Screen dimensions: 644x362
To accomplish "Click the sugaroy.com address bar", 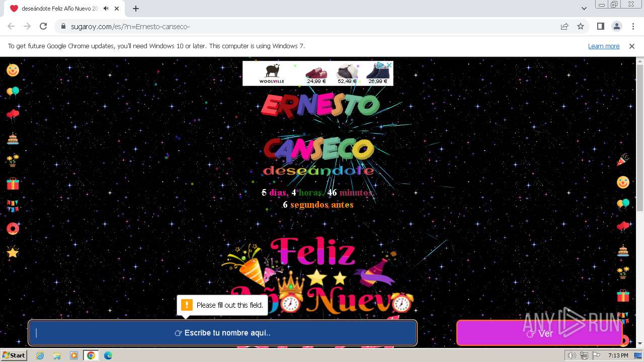I will pos(307,26).
